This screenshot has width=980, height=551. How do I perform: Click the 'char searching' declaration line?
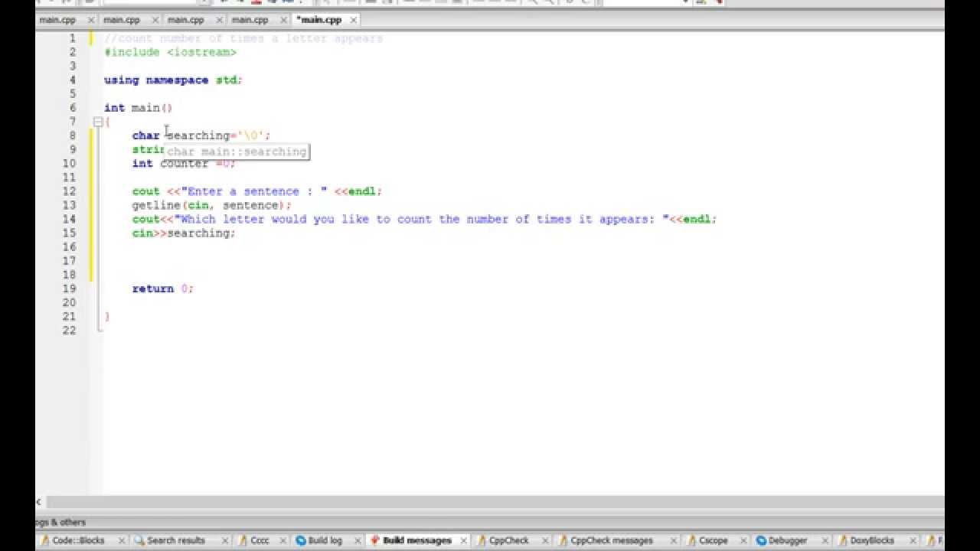coord(201,136)
